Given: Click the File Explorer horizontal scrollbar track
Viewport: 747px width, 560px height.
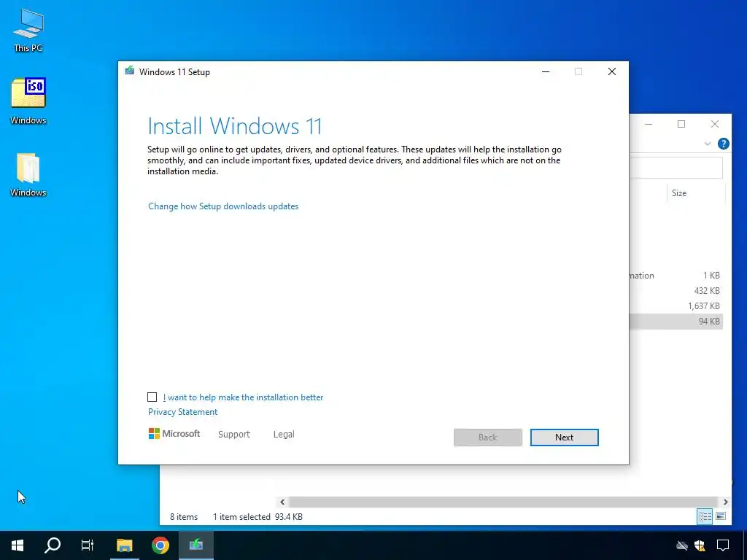Looking at the screenshot, I should point(503,502).
